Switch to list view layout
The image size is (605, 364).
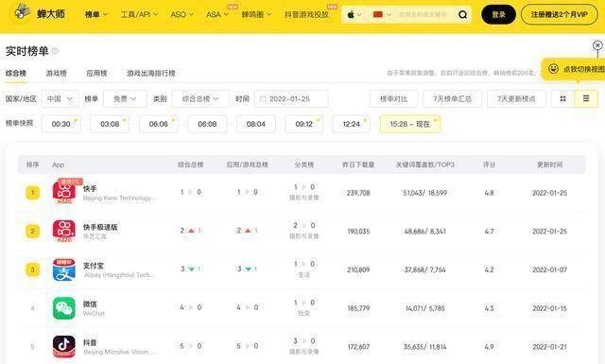(x=586, y=99)
